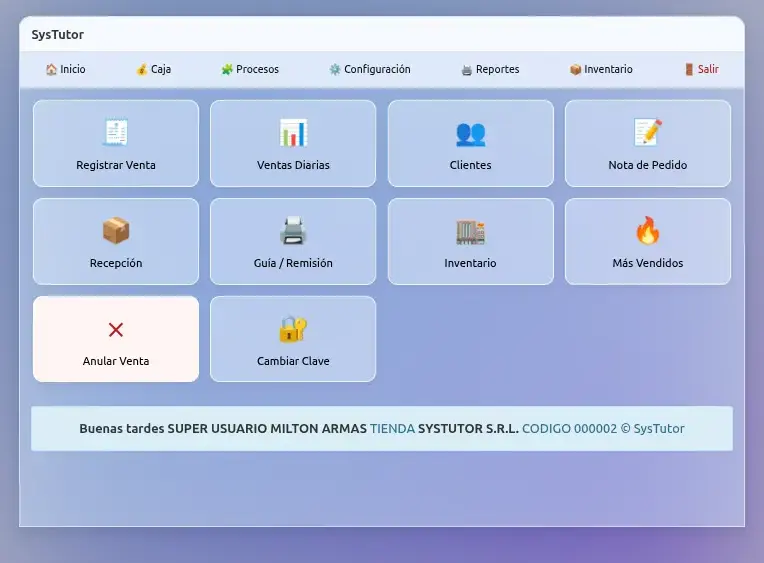Open the Inicio menu item
The height and width of the screenshot is (563, 764).
tap(66, 70)
